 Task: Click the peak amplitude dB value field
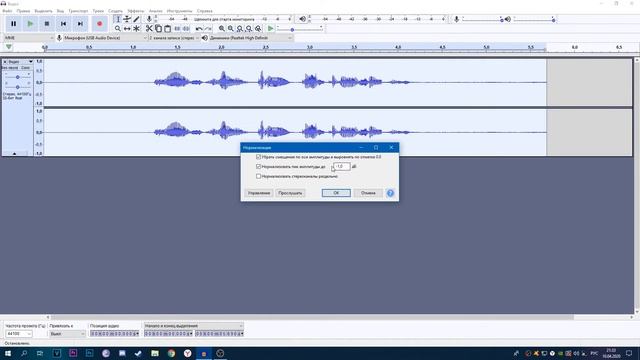tap(342, 167)
